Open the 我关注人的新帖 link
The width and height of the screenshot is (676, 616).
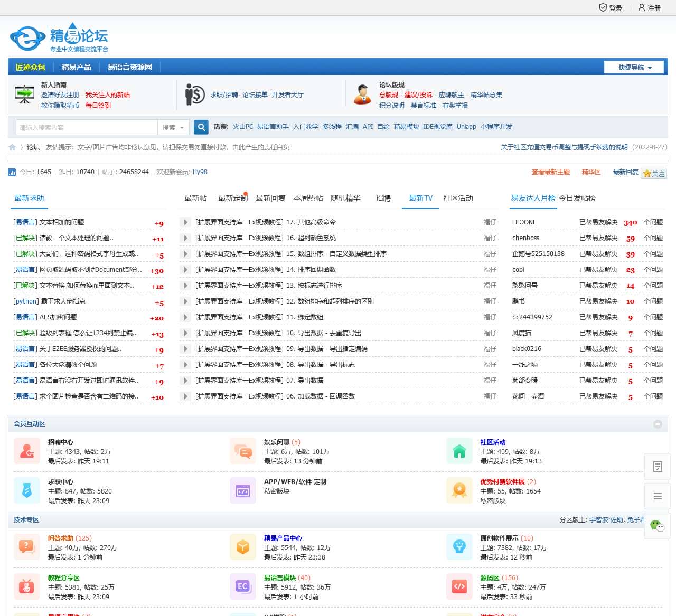(x=108, y=95)
